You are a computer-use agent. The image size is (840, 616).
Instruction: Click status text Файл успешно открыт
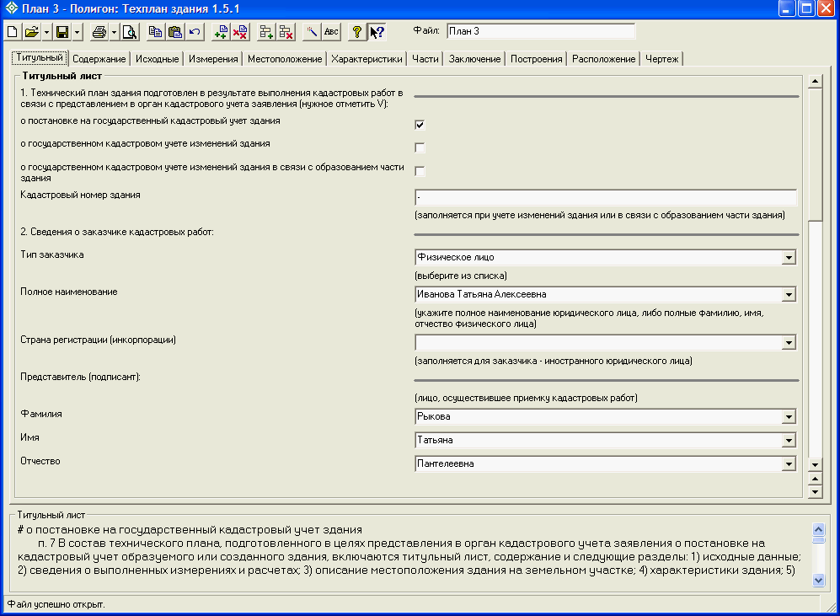pyautogui.click(x=56, y=604)
